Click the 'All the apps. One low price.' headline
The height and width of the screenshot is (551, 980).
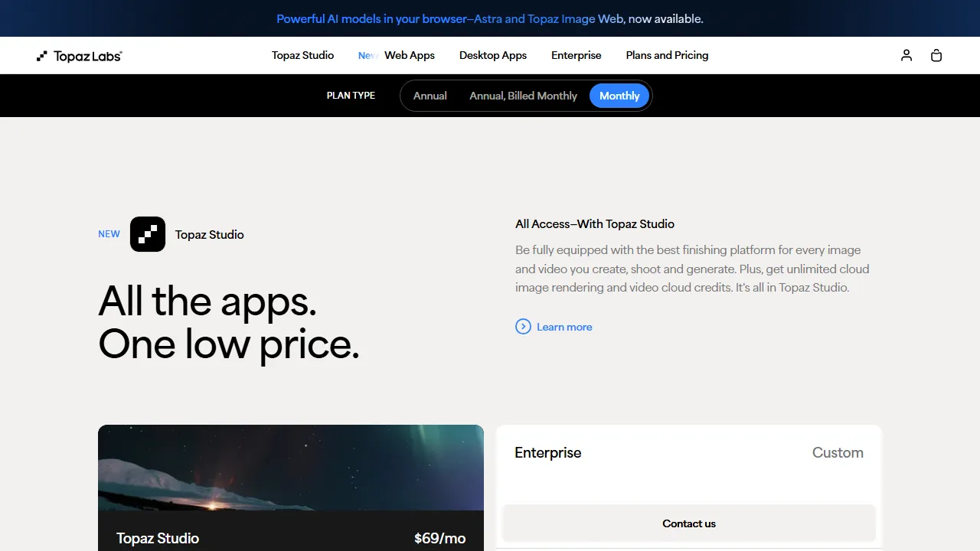click(229, 322)
